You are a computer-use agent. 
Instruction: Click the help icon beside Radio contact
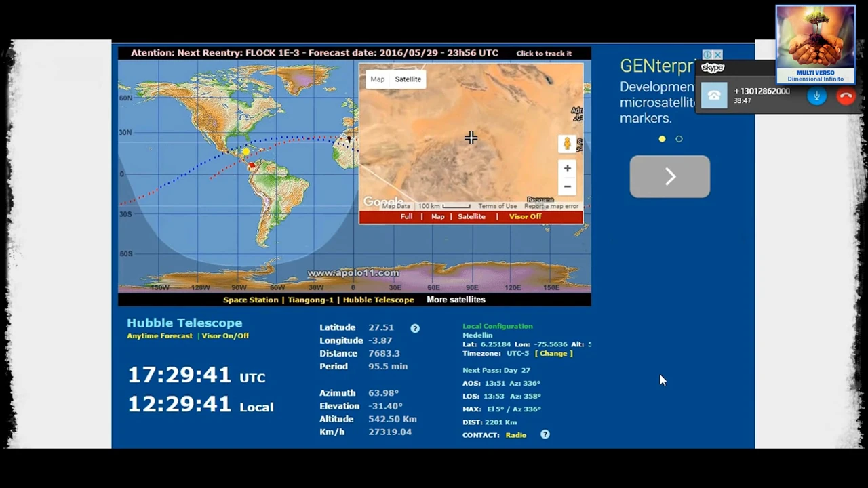(545, 434)
